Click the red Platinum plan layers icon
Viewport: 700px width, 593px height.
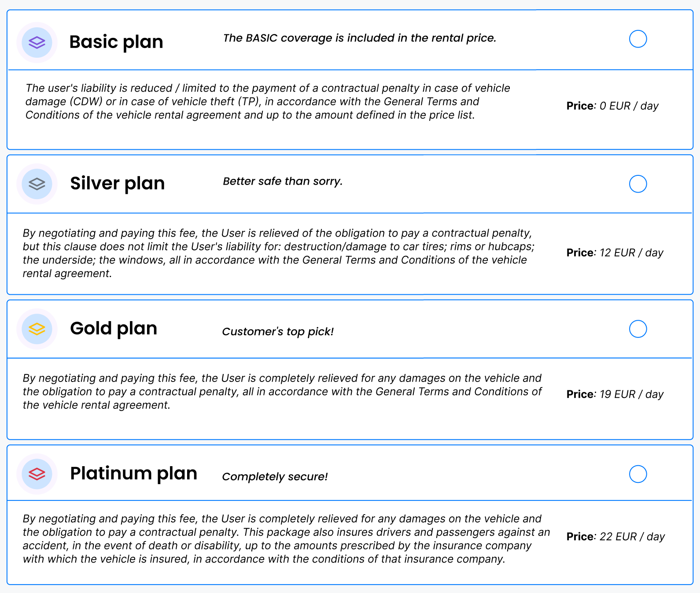coord(37,474)
